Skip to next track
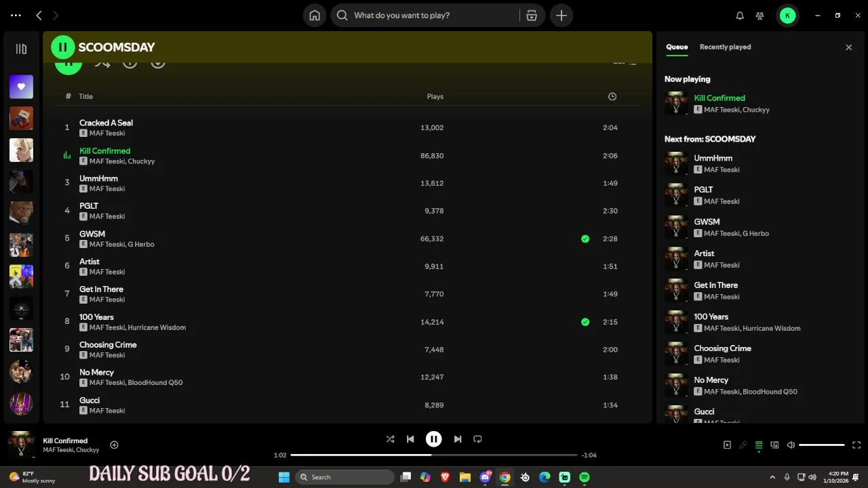 coord(458,439)
